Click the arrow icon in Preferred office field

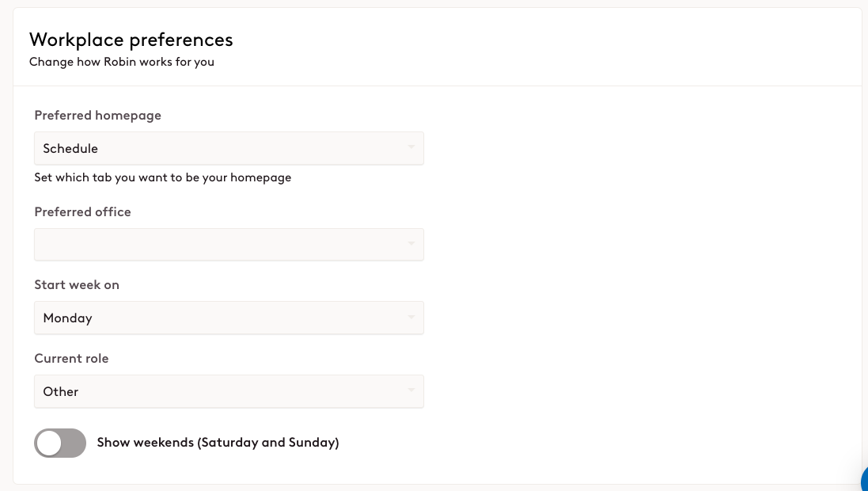[411, 245]
